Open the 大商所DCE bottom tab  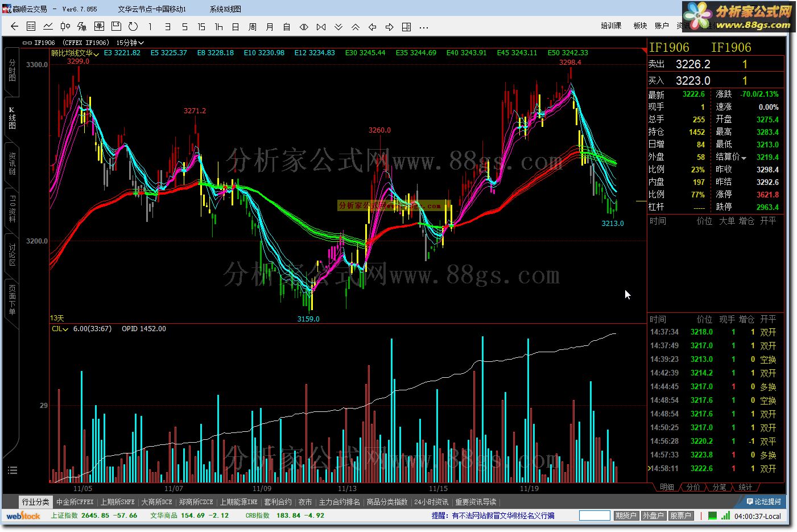[x=156, y=502]
